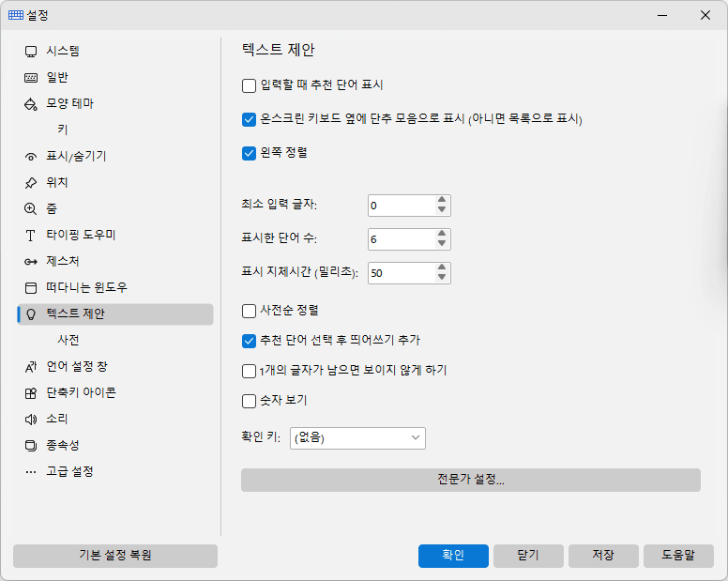This screenshot has height=581, width=728.
Task: Click the 최소 입력 글자 number field
Action: (x=402, y=206)
